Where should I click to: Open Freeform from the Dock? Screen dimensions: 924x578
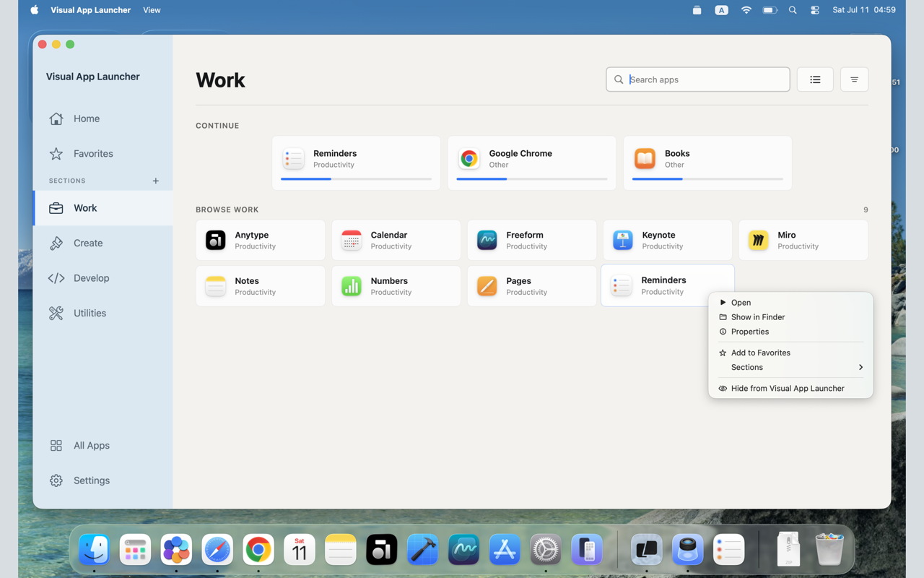click(x=463, y=550)
